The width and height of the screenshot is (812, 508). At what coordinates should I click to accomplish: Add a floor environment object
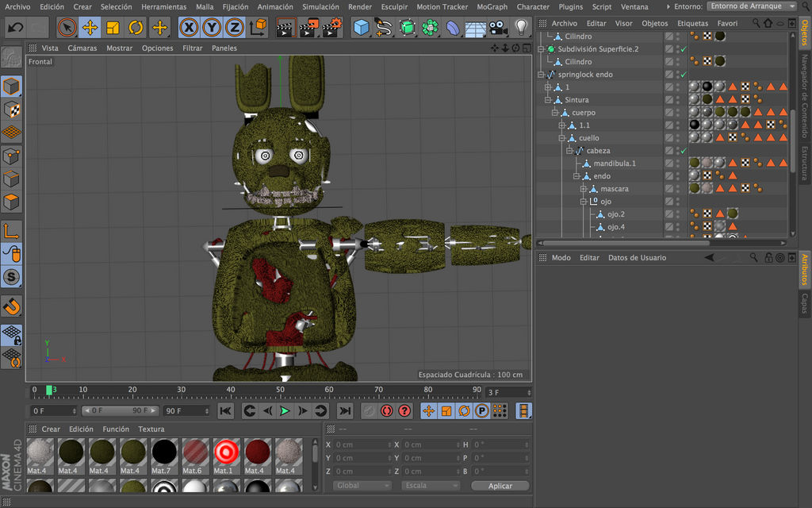[x=476, y=27]
